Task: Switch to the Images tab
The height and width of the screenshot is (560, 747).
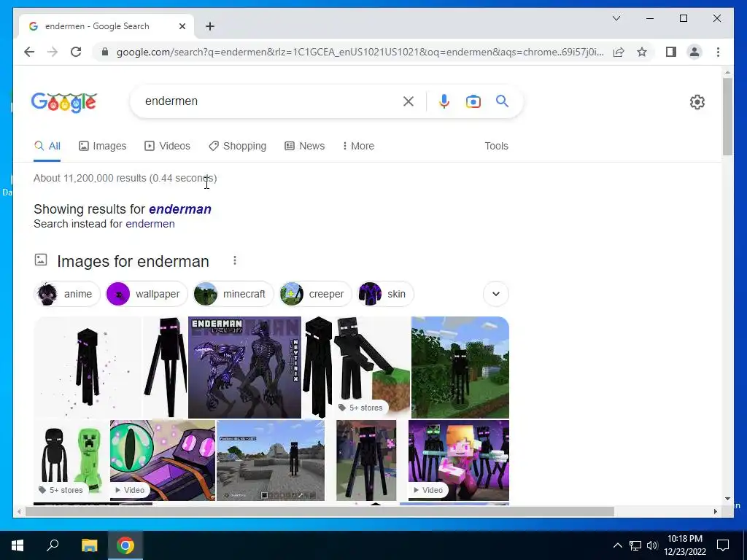Action: [x=102, y=146]
